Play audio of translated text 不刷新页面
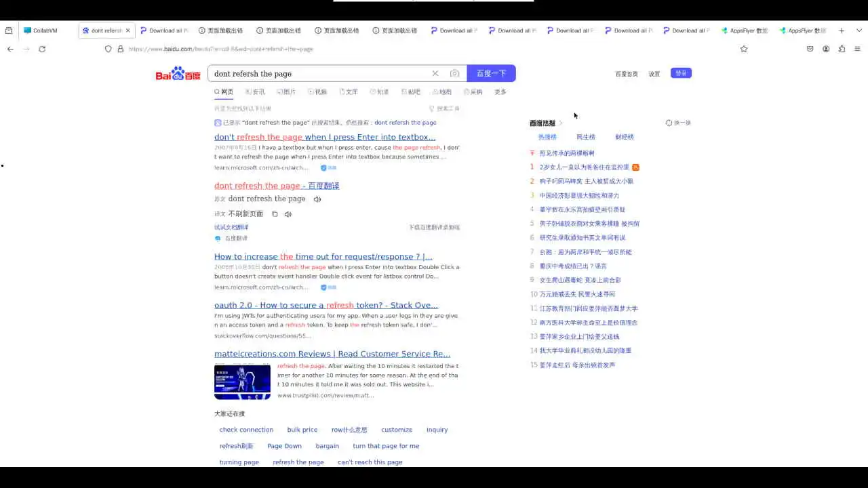The width and height of the screenshot is (868, 488). 288,214
